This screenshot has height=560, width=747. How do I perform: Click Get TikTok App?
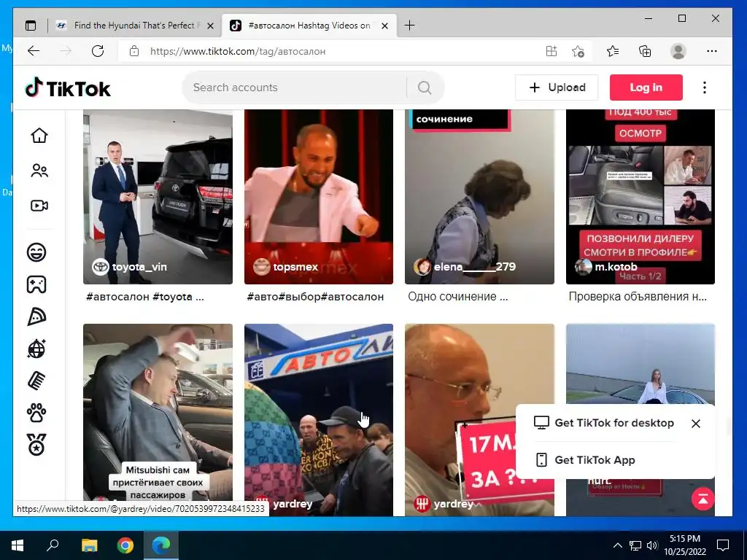585,460
